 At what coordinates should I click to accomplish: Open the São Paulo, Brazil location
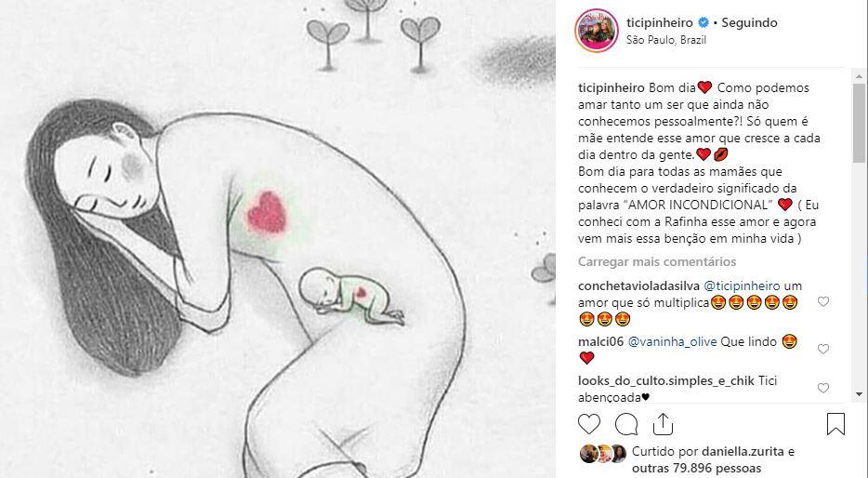(x=666, y=40)
